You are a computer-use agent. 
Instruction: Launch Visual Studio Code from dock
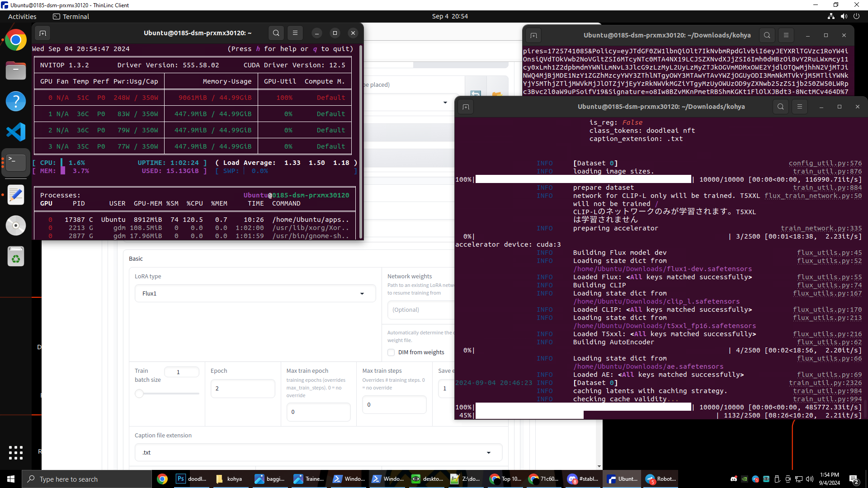[16, 132]
